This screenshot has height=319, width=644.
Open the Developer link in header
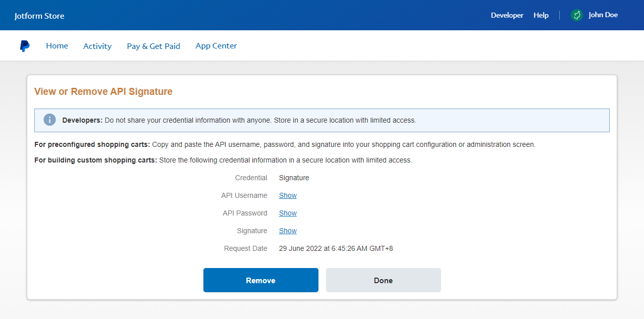tap(507, 15)
